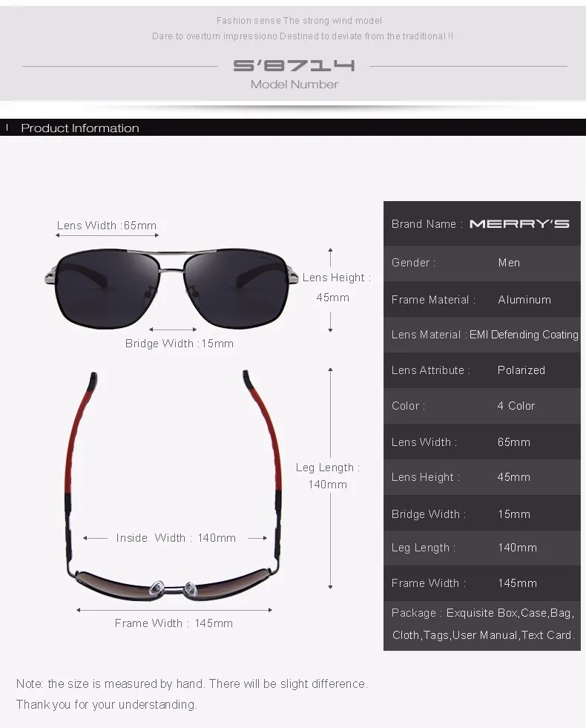
Task: Click the 'Color :' table label
Action: [408, 406]
